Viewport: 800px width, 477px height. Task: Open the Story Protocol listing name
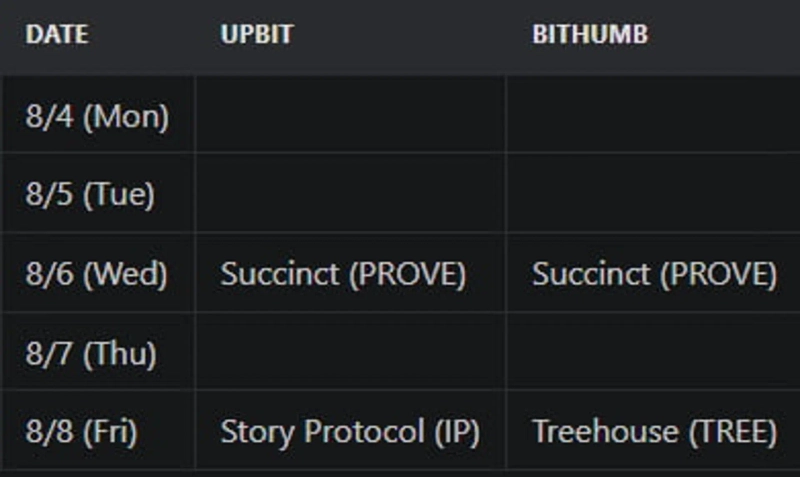coord(313,432)
